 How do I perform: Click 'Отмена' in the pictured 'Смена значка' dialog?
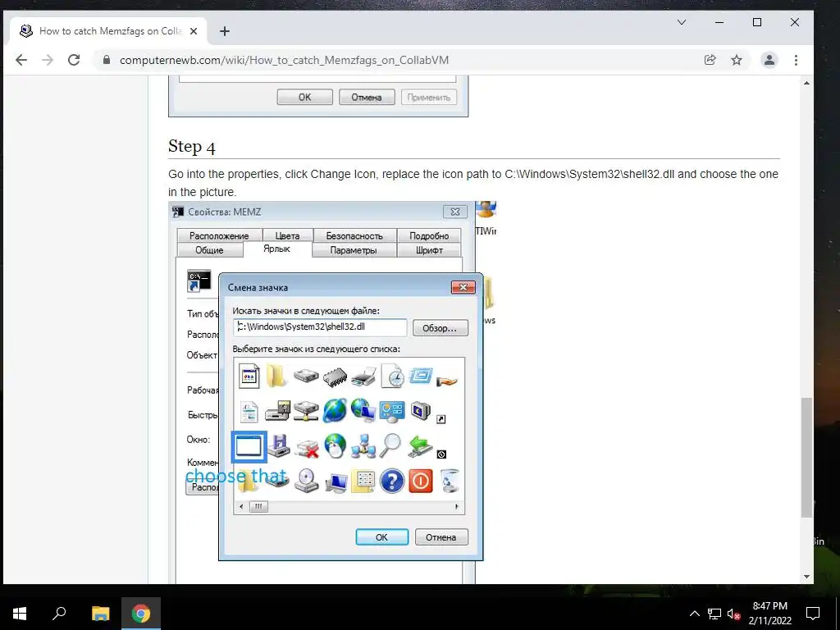point(441,536)
